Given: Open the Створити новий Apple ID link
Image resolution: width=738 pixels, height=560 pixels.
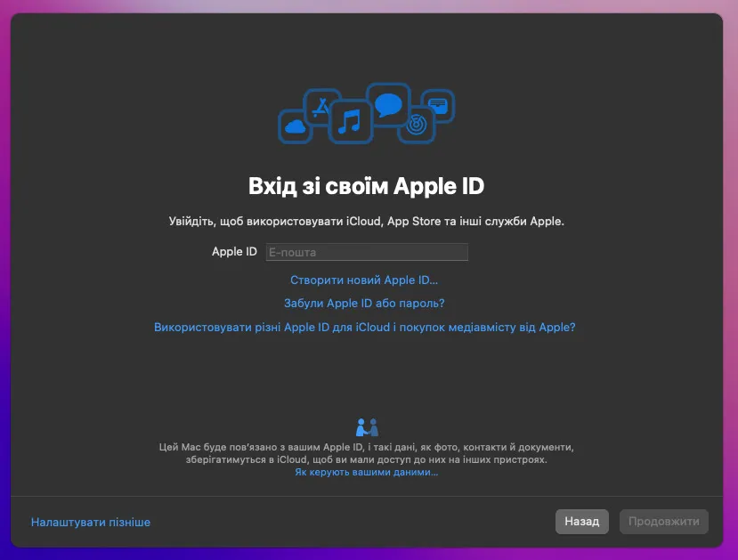Looking at the screenshot, I should click(364, 280).
